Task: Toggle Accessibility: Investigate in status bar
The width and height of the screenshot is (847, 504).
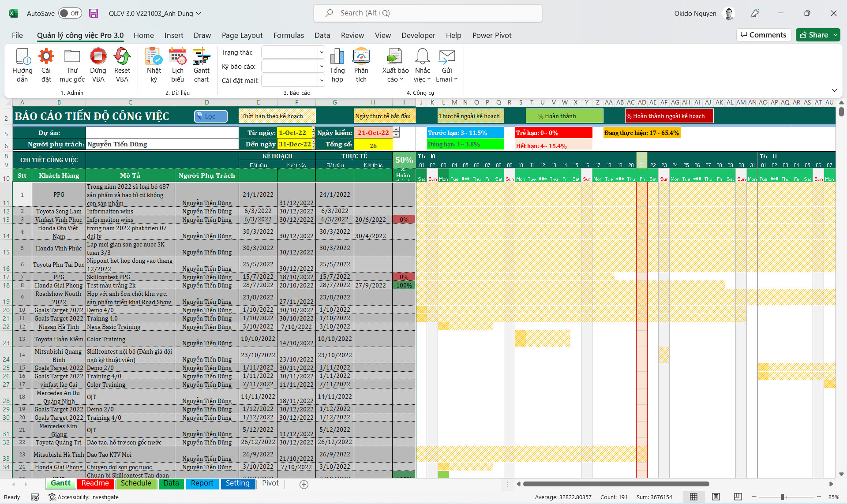Action: pyautogui.click(x=84, y=497)
